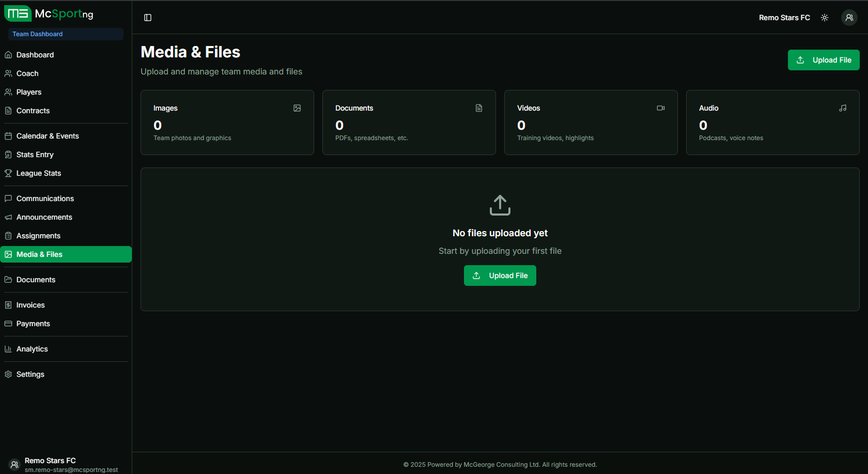Go to Calendar & Events page

pyautogui.click(x=48, y=136)
